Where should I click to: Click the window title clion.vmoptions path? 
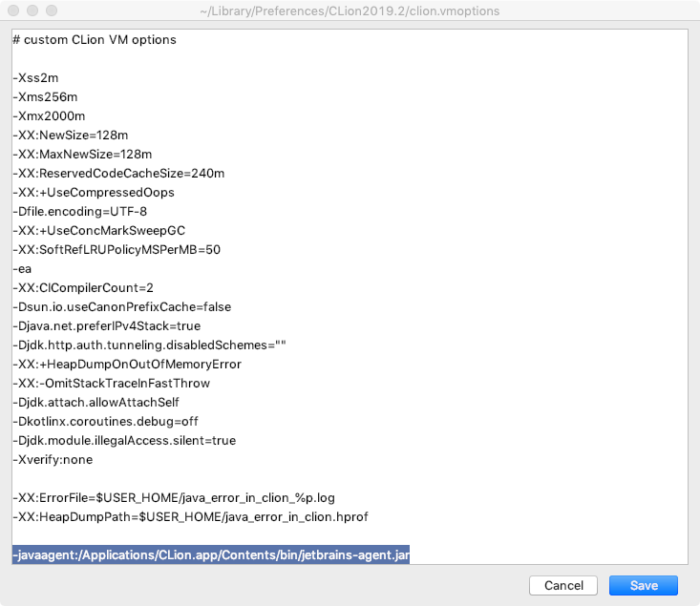coord(350,10)
